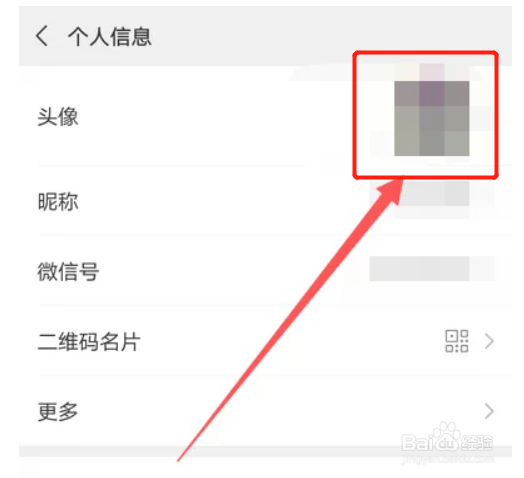Click the Baidu paw print icon
Screen dimensions: 524x478
coord(445,435)
